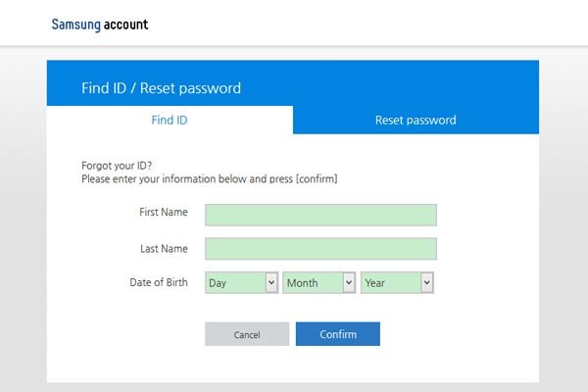This screenshot has width=588, height=392.
Task: Click the arrow on the Month selector
Action: point(349,282)
